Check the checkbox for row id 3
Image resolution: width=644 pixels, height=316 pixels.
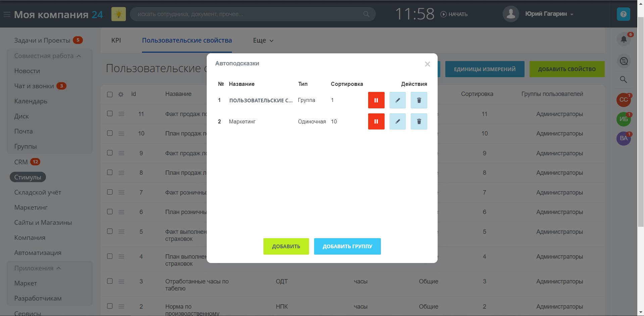[110, 281]
